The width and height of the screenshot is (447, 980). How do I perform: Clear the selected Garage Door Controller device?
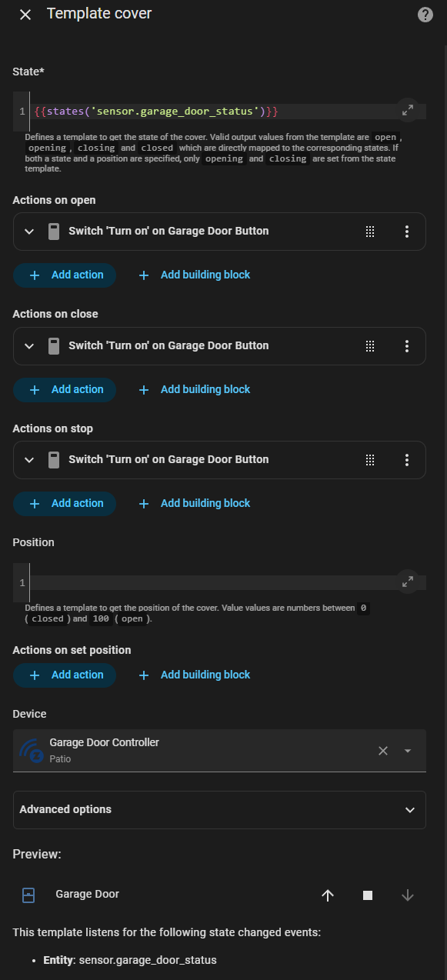(x=383, y=751)
